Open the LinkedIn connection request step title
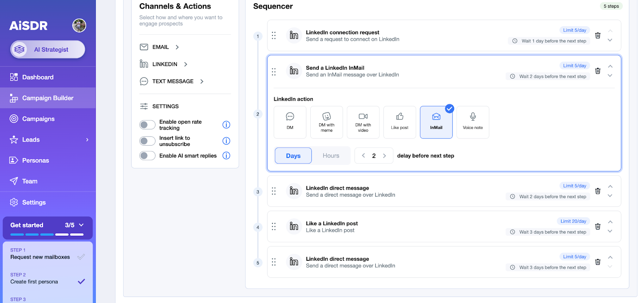 pyautogui.click(x=343, y=32)
